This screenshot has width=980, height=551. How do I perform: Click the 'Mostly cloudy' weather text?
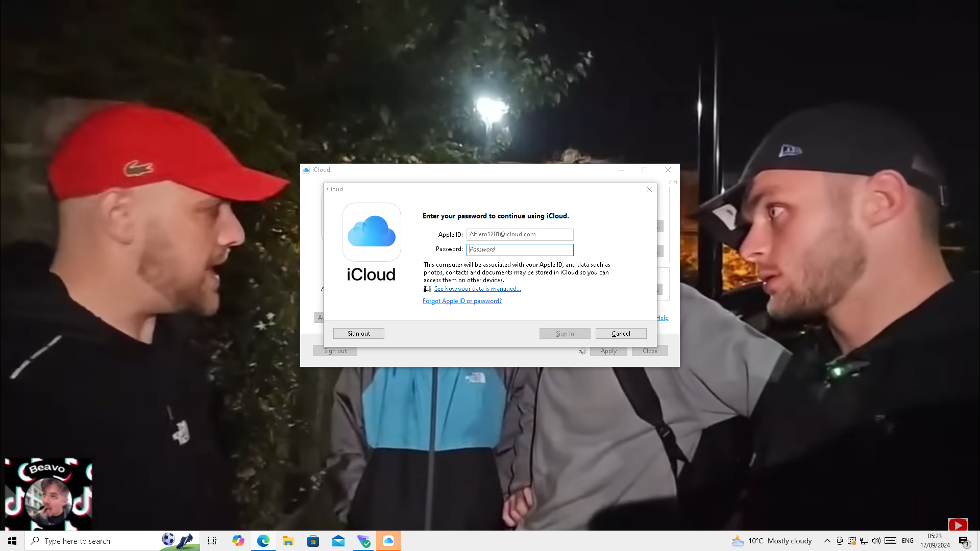[790, 541]
